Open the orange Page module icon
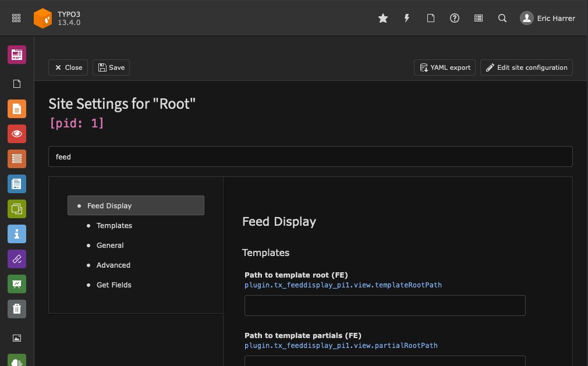The width and height of the screenshot is (588, 366). (17, 109)
